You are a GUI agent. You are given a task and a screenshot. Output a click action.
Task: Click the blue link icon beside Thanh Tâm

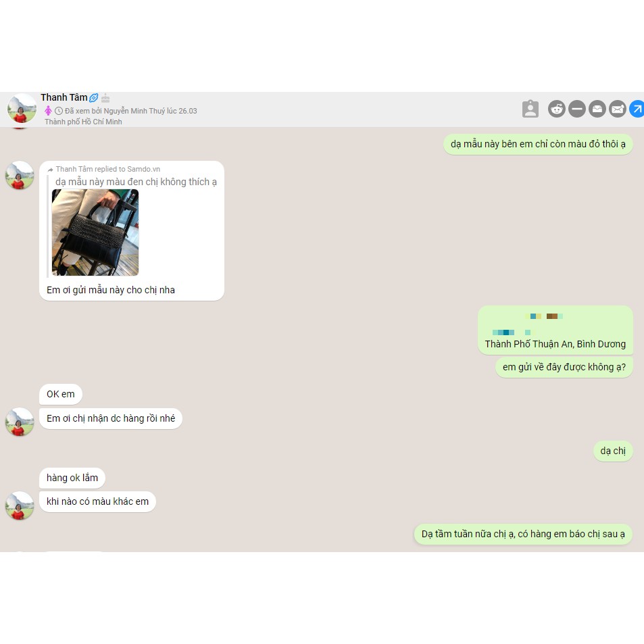[x=94, y=98]
